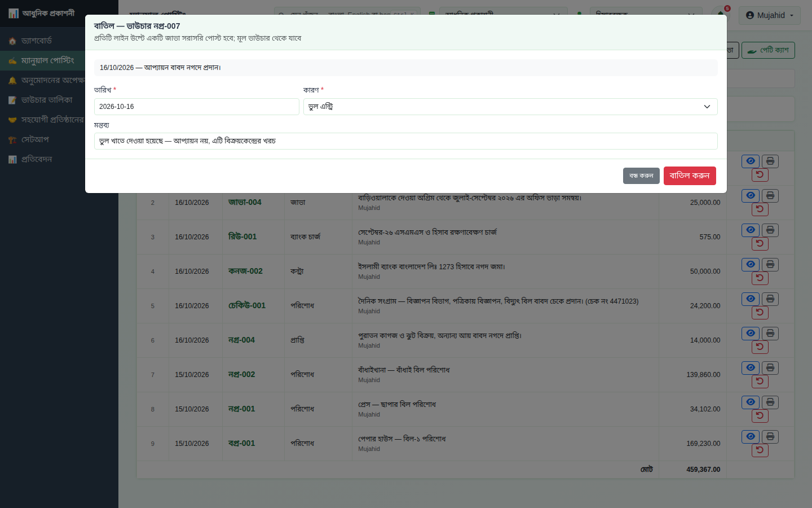
Task: Open voucher link নপ্র-001
Action: click(241, 409)
